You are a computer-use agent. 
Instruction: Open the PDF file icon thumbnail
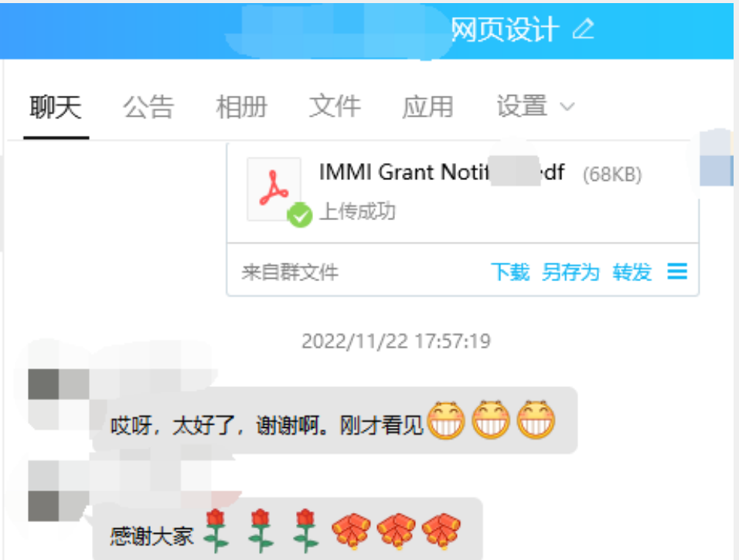pos(274,189)
